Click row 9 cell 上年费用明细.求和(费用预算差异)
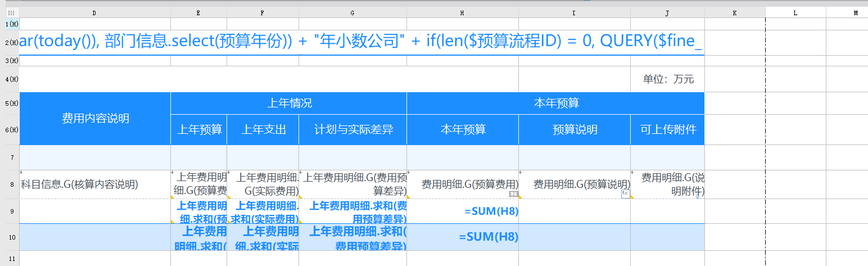Screen dimensions: 868x266 [352, 211]
